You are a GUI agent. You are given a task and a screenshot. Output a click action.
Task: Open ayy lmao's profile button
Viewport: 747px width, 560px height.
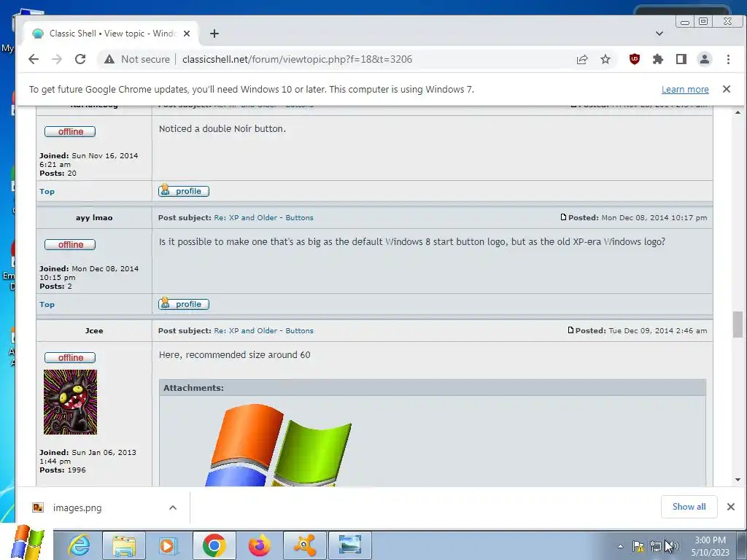[x=184, y=304]
